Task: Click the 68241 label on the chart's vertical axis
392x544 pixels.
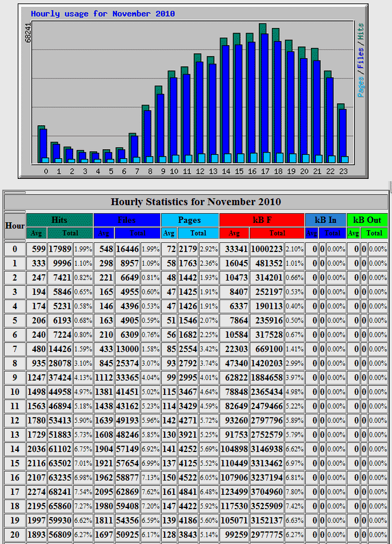Action: (x=28, y=32)
